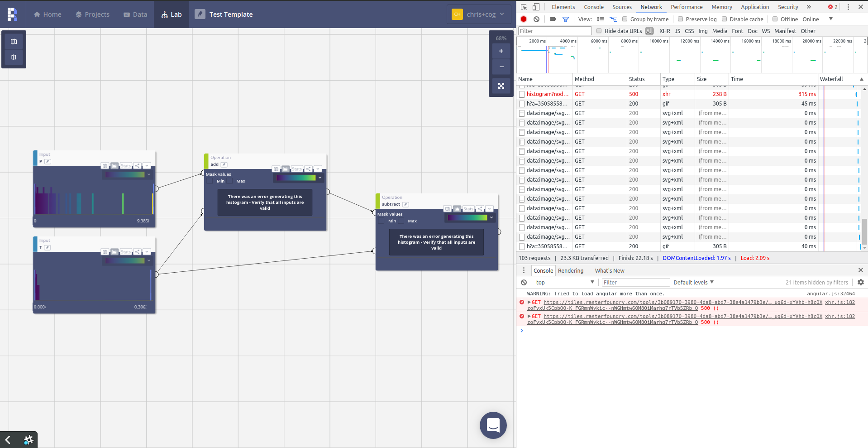The height and width of the screenshot is (448, 868).
Task: Select the inspect element tool in DevTools
Action: coord(524,7)
